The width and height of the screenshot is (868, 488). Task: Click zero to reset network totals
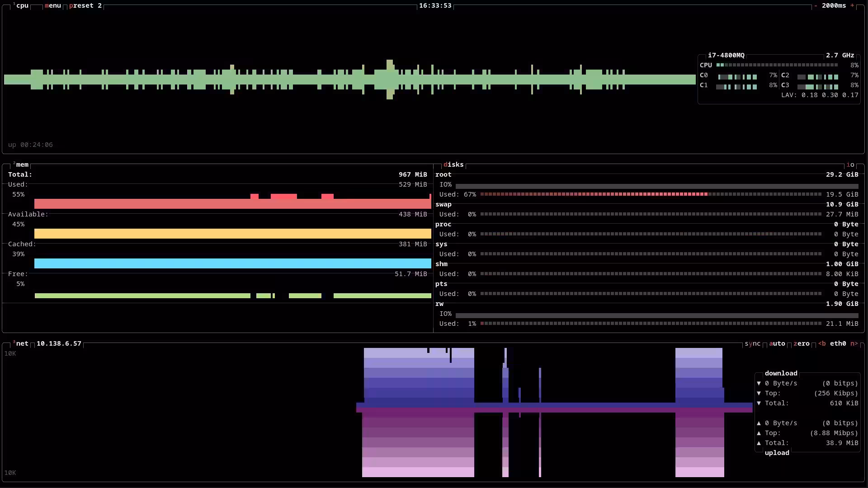pos(802,343)
